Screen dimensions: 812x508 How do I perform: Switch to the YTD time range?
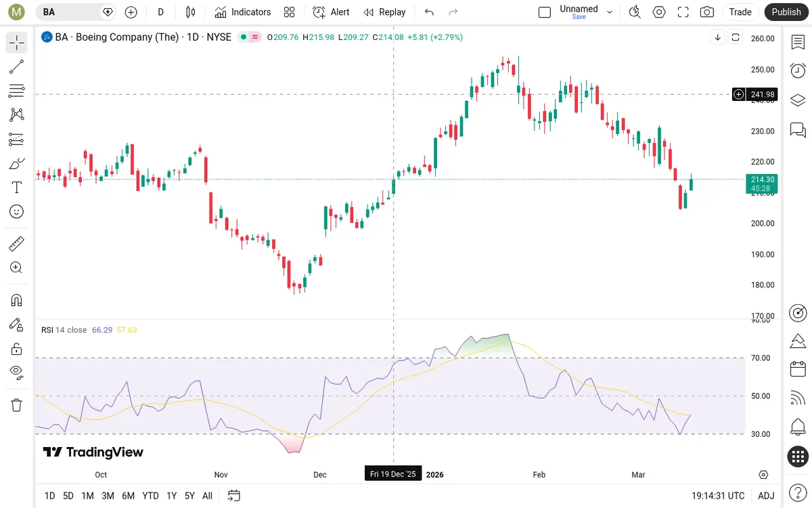click(x=150, y=496)
